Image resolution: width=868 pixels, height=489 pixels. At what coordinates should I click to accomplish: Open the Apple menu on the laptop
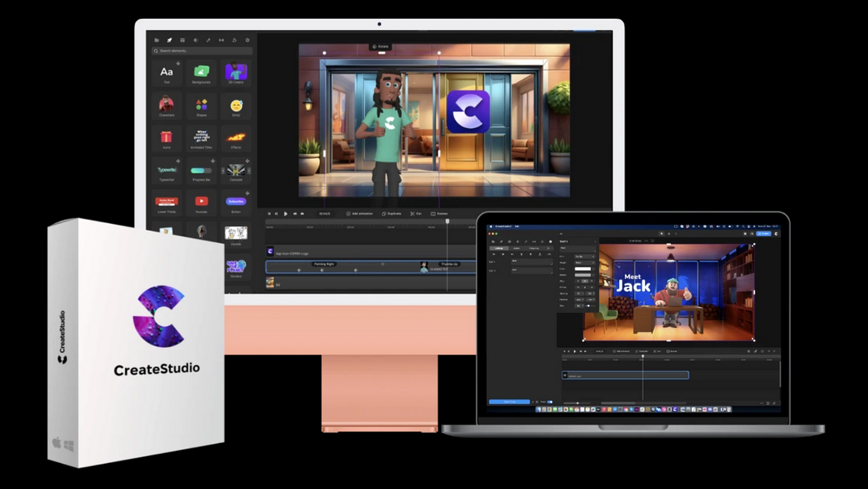point(490,226)
